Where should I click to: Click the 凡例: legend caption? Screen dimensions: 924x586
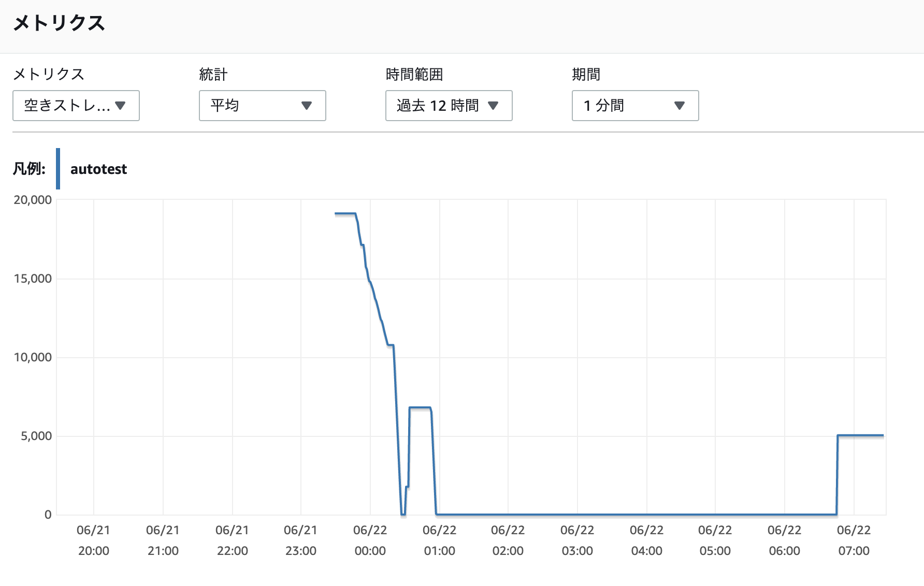(29, 169)
